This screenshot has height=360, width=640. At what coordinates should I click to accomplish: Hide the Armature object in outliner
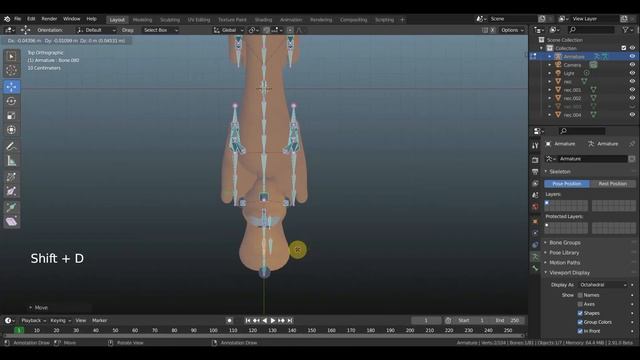[632, 56]
